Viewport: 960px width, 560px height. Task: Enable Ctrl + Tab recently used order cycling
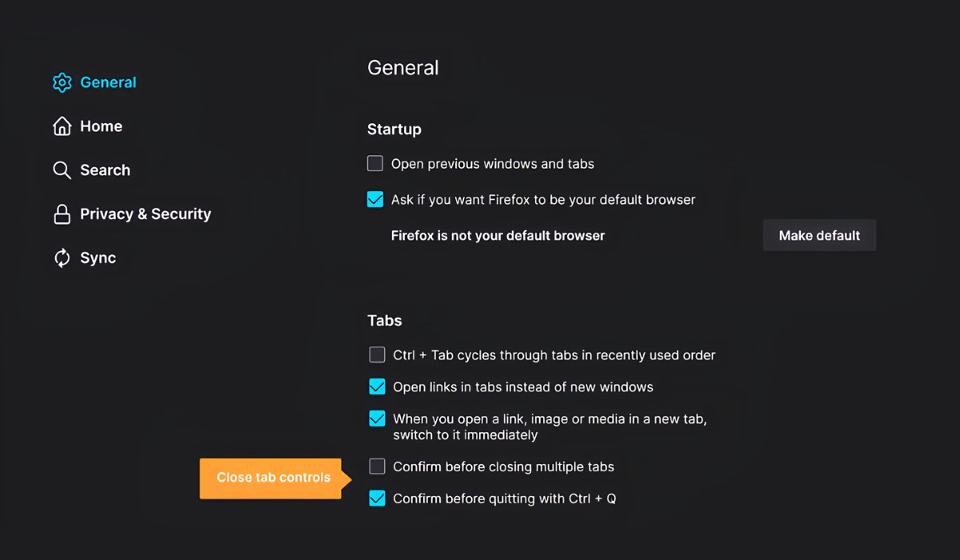point(376,354)
